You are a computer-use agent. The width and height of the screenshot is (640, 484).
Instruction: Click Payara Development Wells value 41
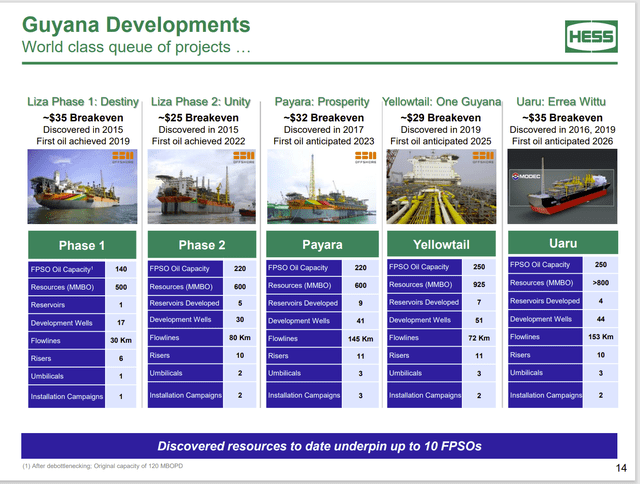click(360, 321)
